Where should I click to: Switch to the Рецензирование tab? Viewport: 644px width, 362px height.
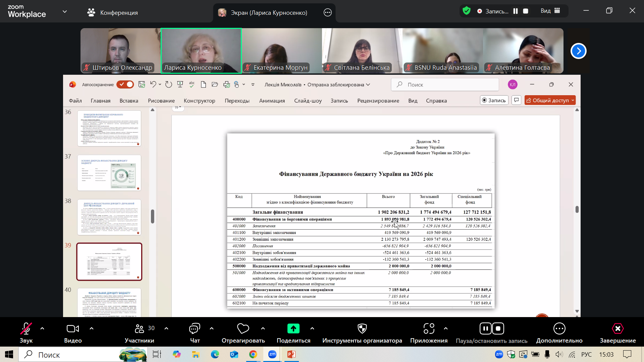click(x=378, y=101)
